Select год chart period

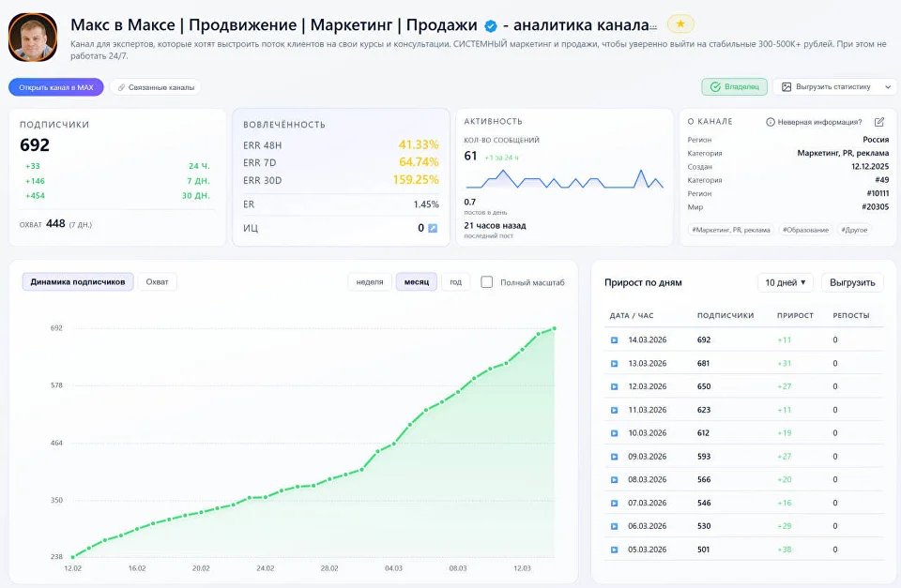(456, 282)
